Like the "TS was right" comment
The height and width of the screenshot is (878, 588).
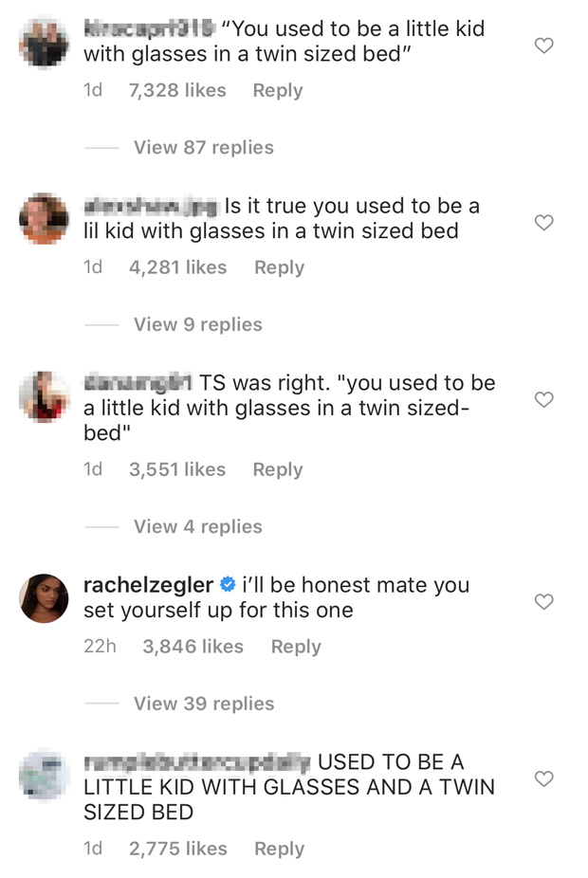point(543,400)
